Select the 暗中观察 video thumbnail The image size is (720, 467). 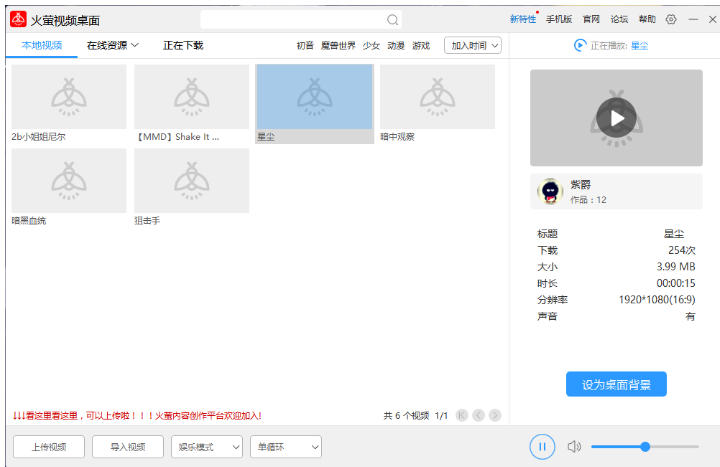click(x=438, y=96)
